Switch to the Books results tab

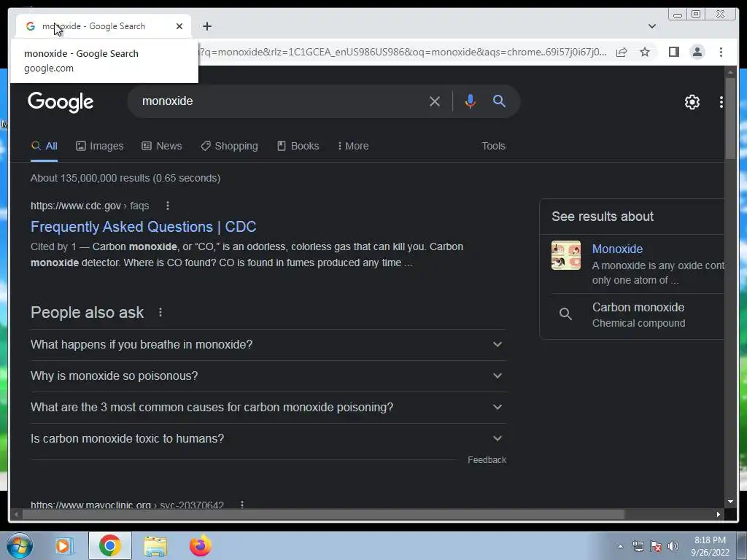298,146
